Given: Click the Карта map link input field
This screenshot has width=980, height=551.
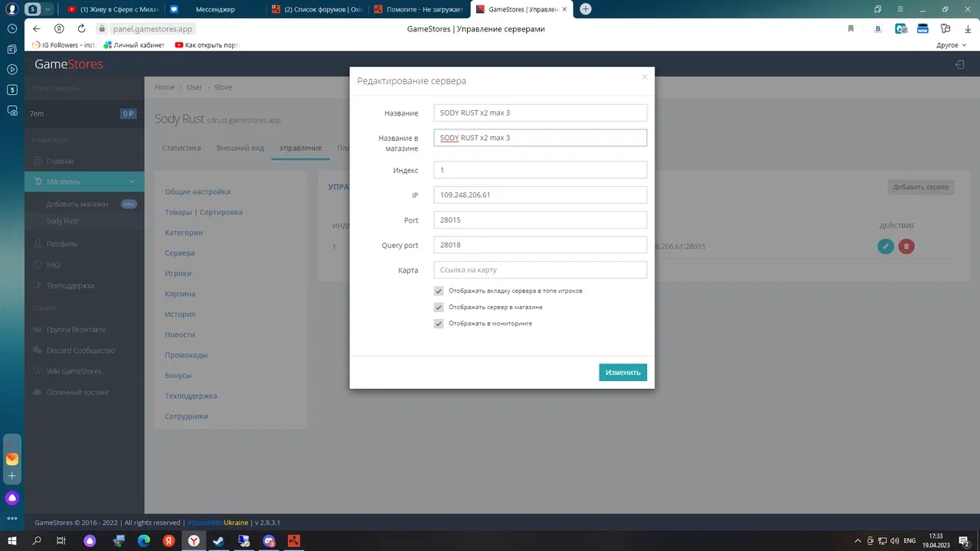Looking at the screenshot, I should coord(540,270).
